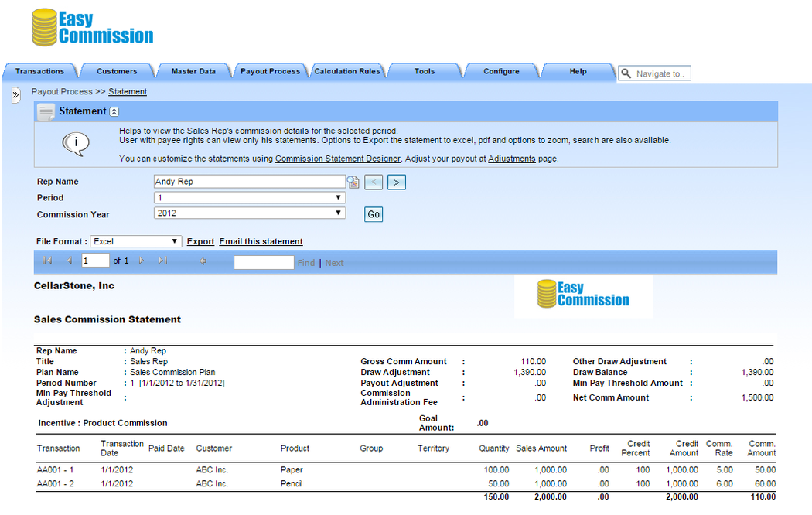Go to previous rep with the left arrow
This screenshot has width=812, height=515.
374,182
